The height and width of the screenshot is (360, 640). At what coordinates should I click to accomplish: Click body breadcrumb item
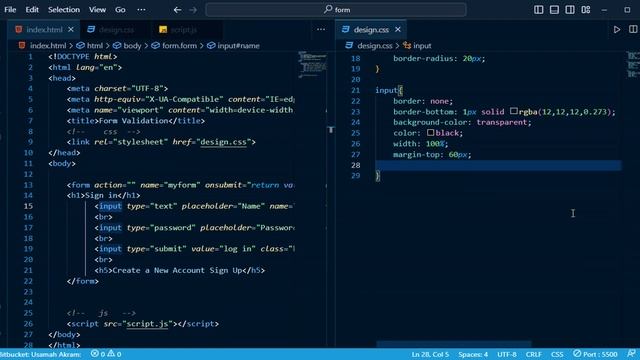click(x=132, y=46)
